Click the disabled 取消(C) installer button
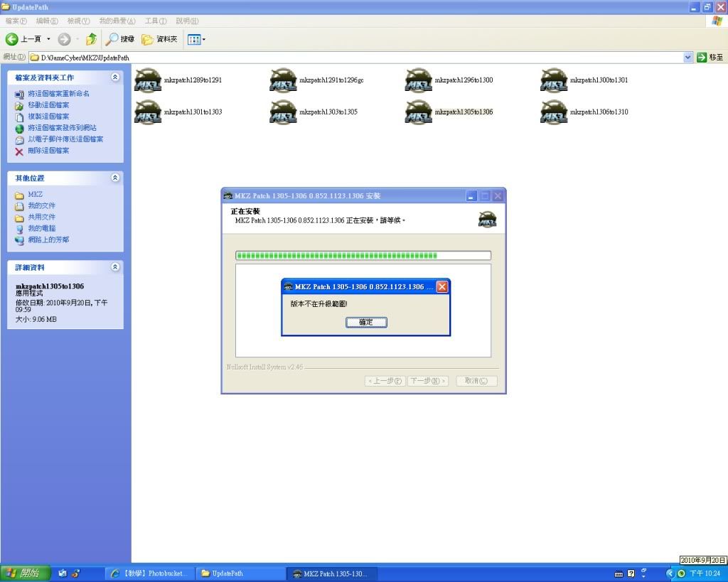This screenshot has height=582, width=728. (x=476, y=381)
